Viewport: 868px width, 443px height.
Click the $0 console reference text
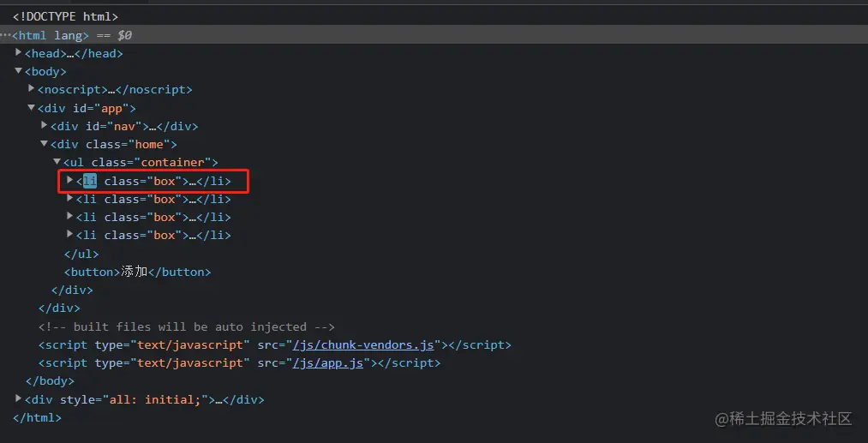click(x=124, y=35)
